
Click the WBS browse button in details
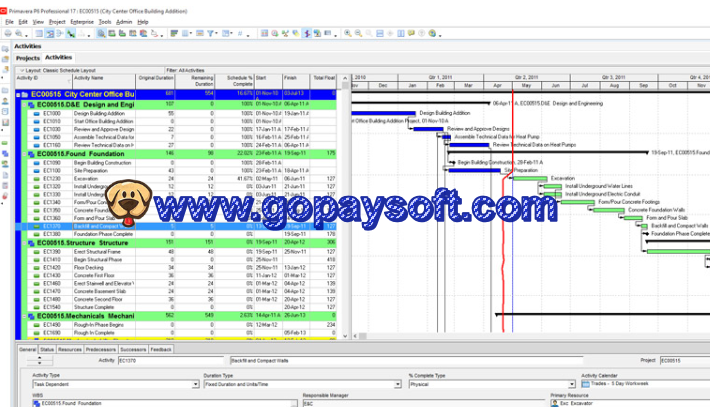pyautogui.click(x=294, y=403)
